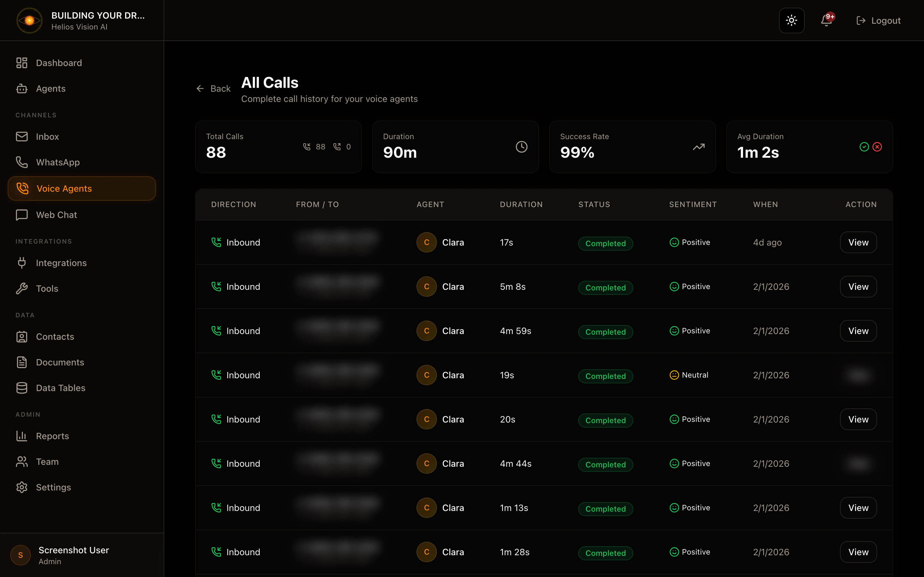
Task: Click the Completed badge on 1m 13s call
Action: 605,509
